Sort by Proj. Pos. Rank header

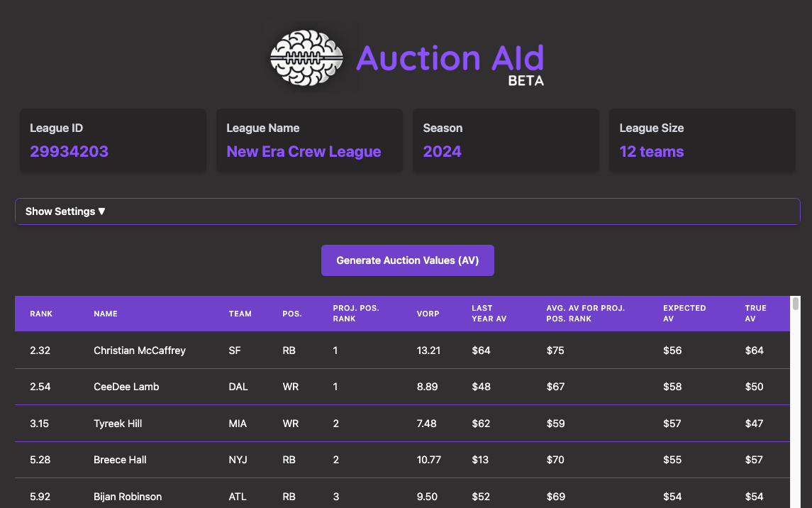tap(356, 314)
